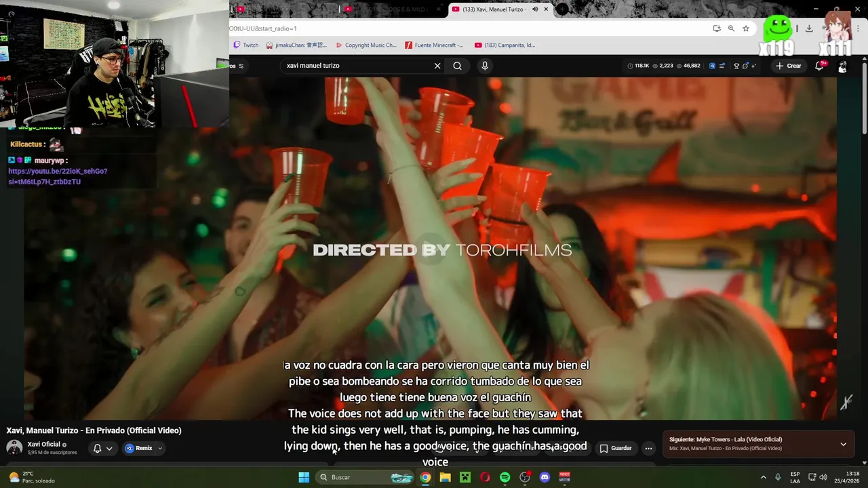Open File Explorer from the taskbar
Screen dimensions: 868x488
[x=445, y=477]
